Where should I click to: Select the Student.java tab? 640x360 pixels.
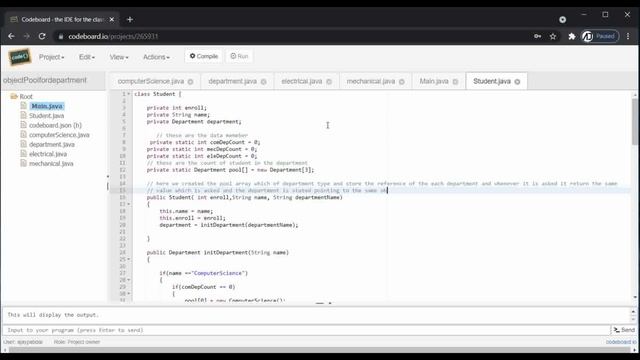tap(491, 81)
